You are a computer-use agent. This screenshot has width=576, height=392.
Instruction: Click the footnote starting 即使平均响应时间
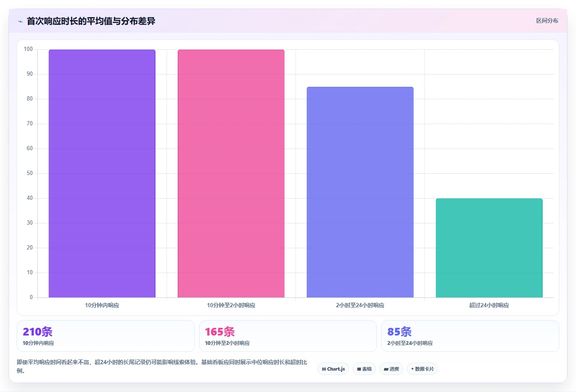tap(162, 366)
